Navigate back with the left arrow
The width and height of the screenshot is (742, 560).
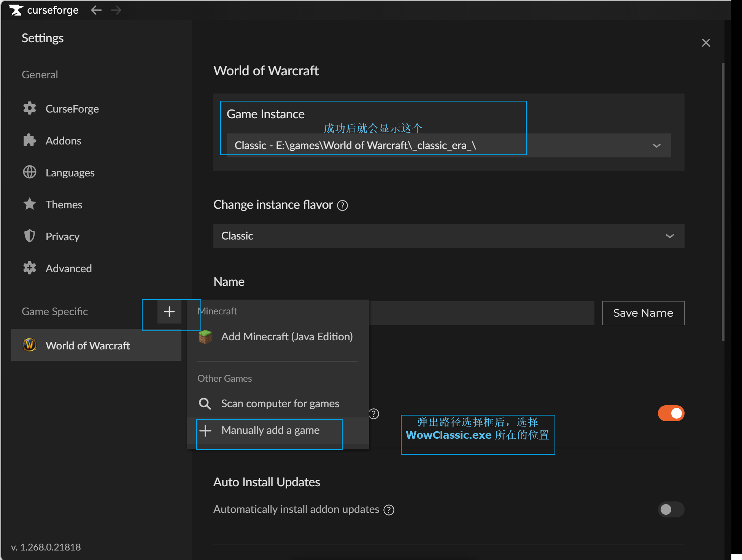pos(97,10)
